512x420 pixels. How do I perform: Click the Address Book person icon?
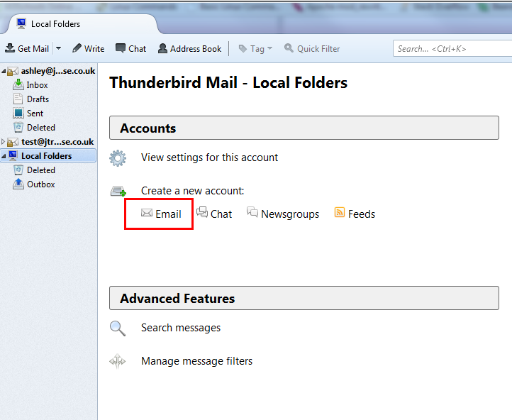(x=162, y=48)
